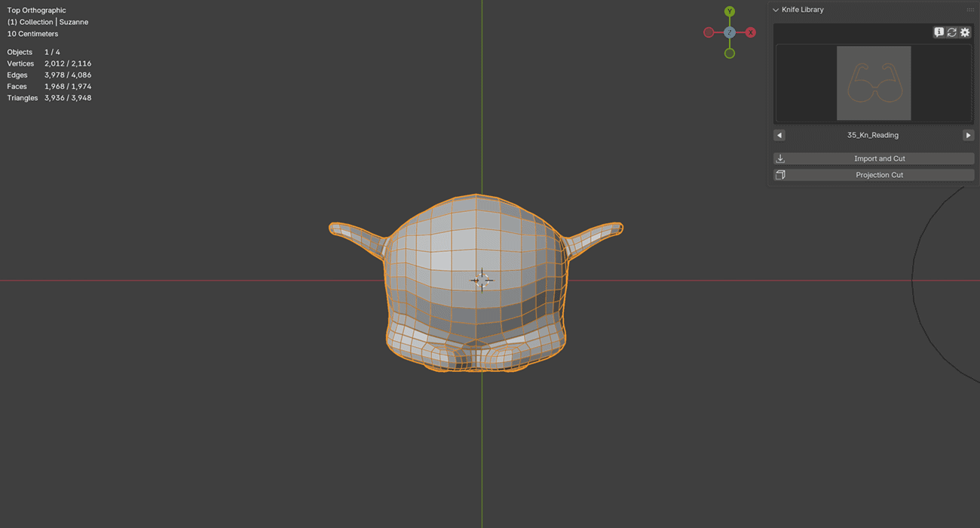980x528 pixels.
Task: Click the 10 Centimeters grid scale text
Action: [x=32, y=34]
